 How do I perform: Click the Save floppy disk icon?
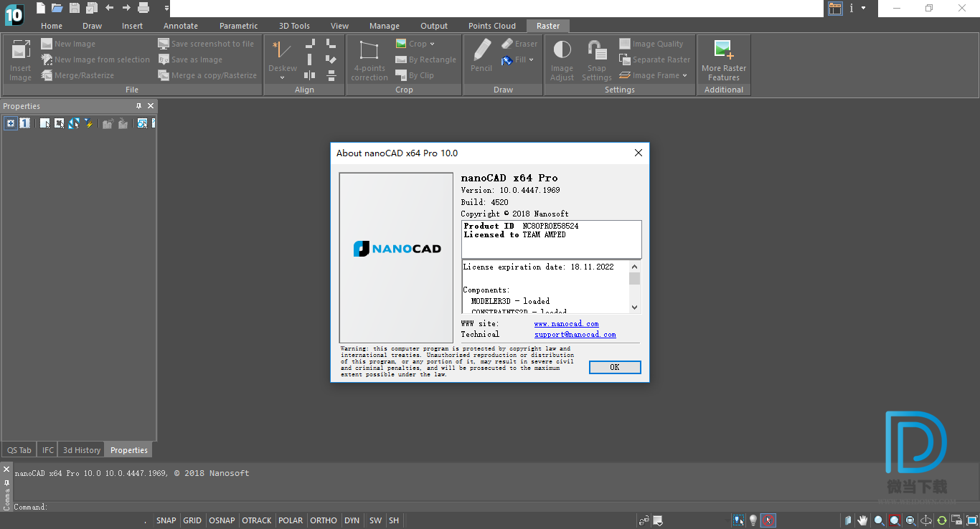(x=75, y=8)
